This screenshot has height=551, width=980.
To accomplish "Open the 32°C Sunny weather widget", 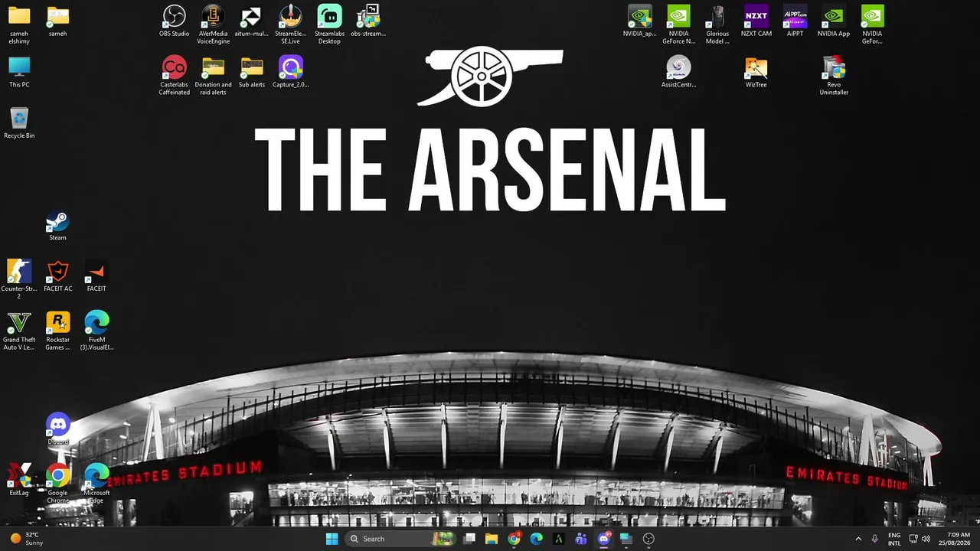I will click(27, 539).
